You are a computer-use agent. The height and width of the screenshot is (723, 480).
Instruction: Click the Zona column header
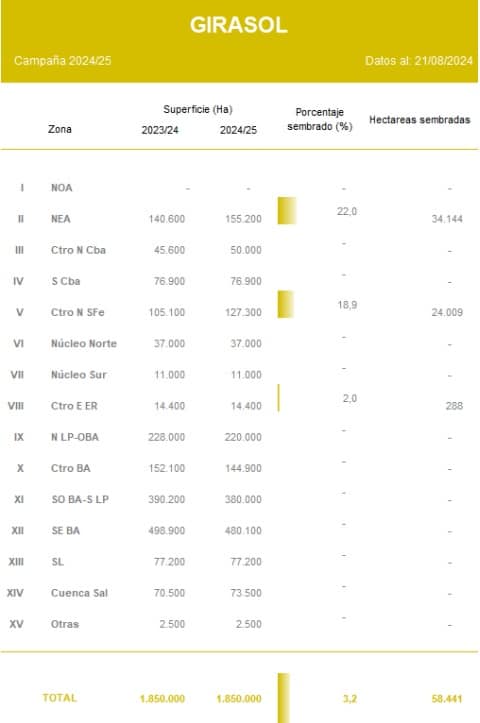click(x=60, y=129)
